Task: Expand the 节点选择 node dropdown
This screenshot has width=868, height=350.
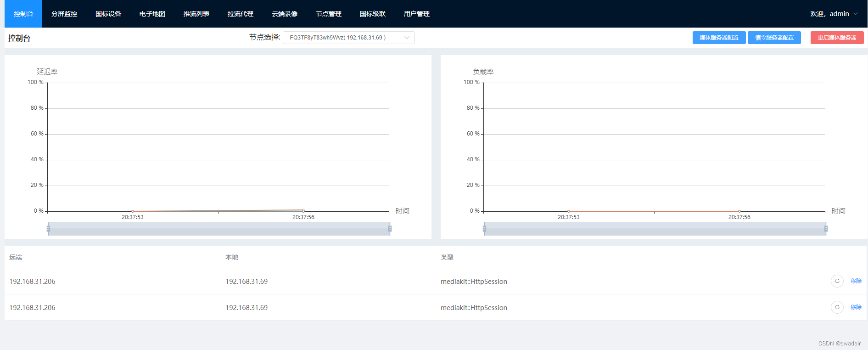Action: point(349,38)
